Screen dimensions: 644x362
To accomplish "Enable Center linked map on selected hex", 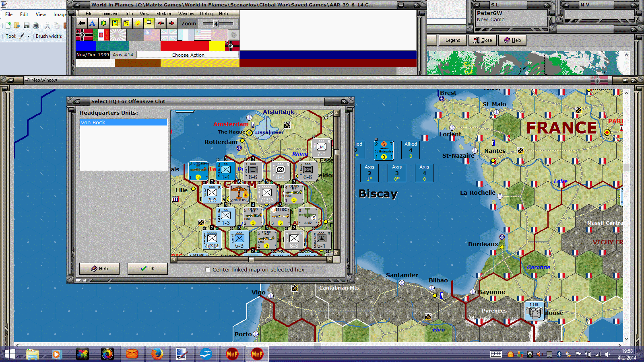I will [x=208, y=270].
